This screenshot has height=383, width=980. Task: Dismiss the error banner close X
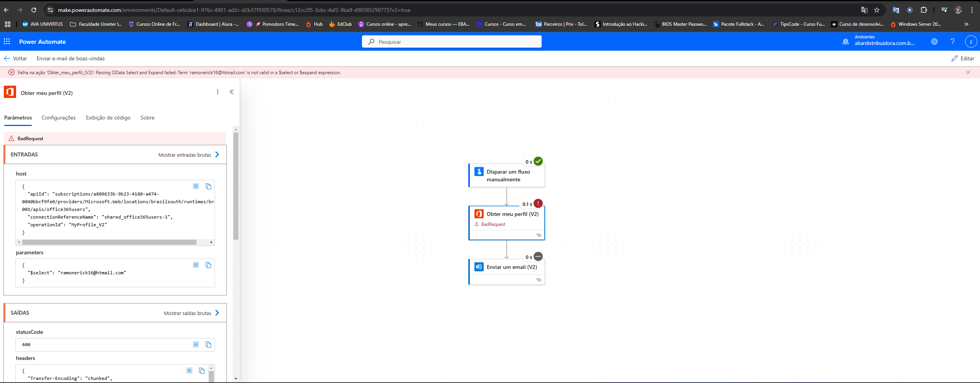(968, 72)
